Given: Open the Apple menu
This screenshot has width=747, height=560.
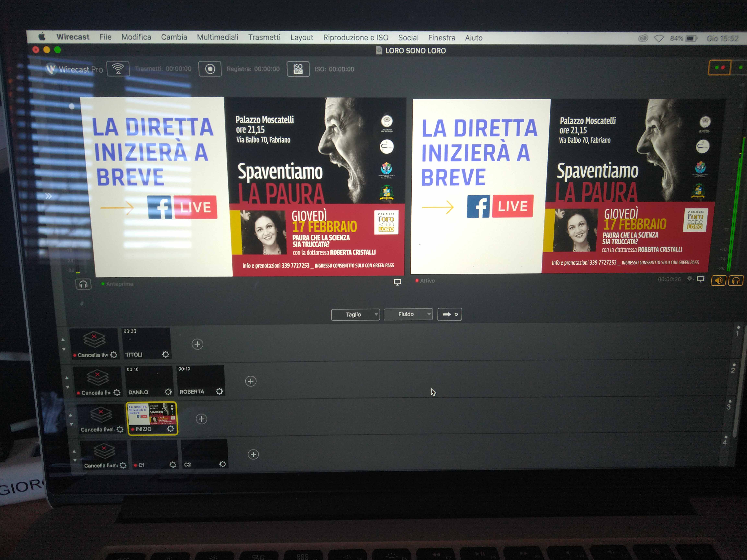Looking at the screenshot, I should 42,36.
